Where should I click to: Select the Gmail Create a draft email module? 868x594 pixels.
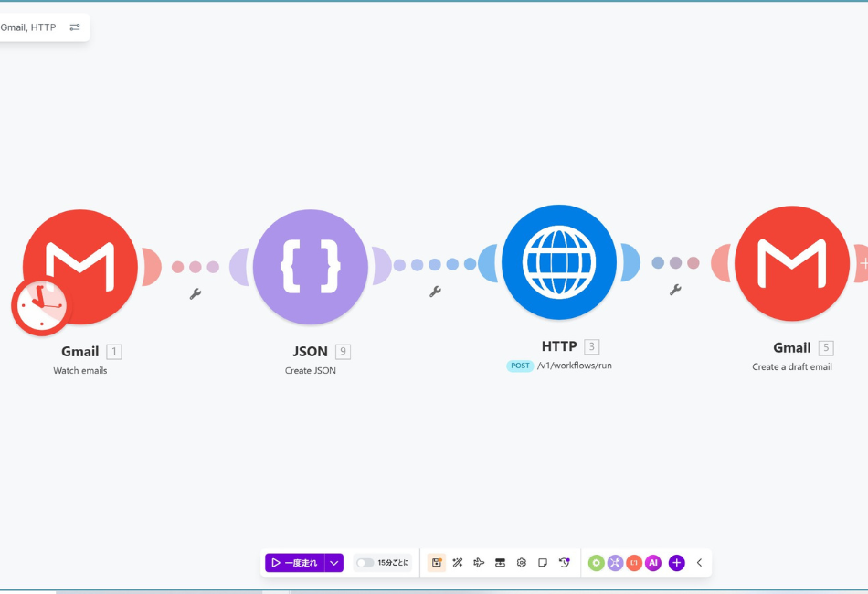pyautogui.click(x=792, y=263)
